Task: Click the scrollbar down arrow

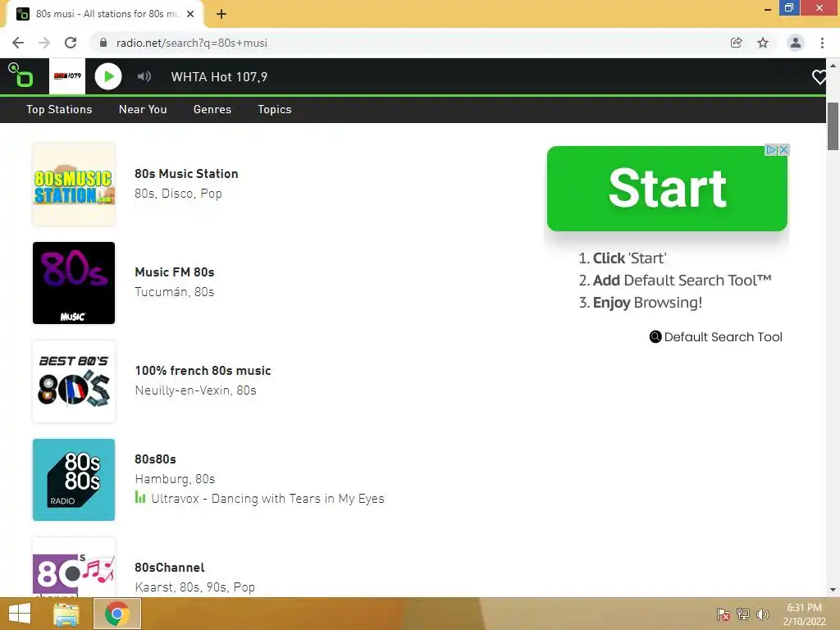Action: pos(833,591)
